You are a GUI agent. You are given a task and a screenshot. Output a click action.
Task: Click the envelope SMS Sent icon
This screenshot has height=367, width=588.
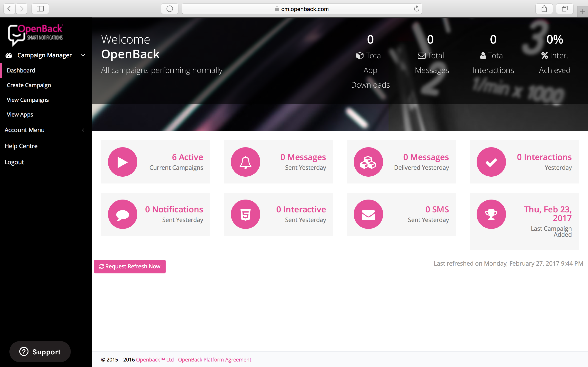point(368,214)
